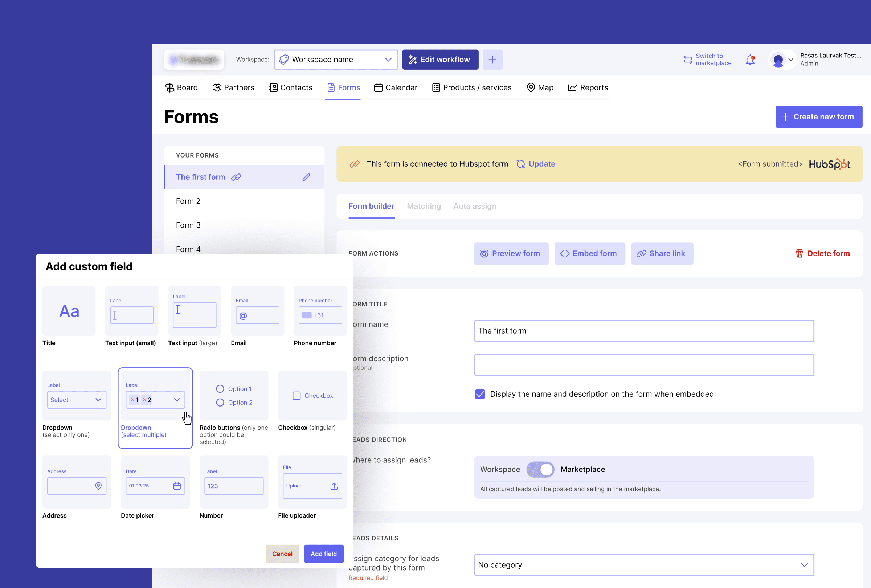The height and width of the screenshot is (588, 871).
Task: Click the Form description input field
Action: [x=643, y=365]
